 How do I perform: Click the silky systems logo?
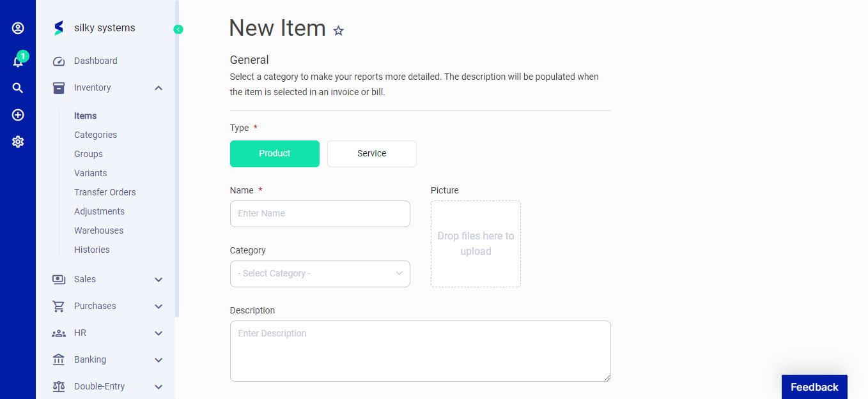59,28
